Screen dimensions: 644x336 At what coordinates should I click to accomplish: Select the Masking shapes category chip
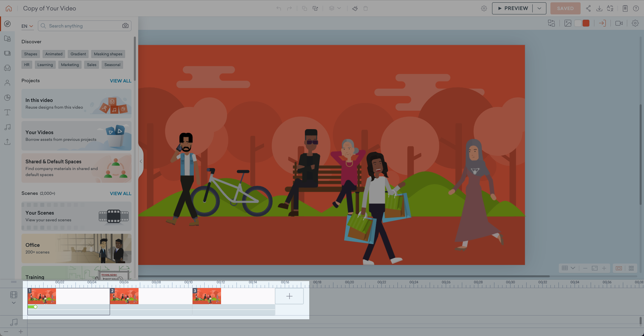pos(108,54)
